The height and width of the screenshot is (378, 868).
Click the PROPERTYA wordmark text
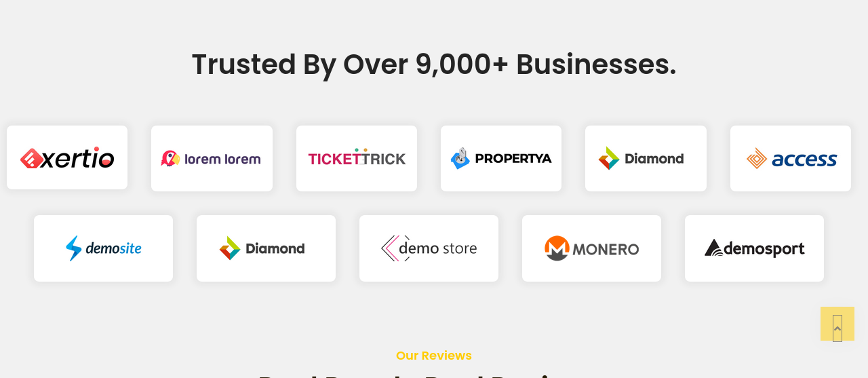(x=513, y=159)
